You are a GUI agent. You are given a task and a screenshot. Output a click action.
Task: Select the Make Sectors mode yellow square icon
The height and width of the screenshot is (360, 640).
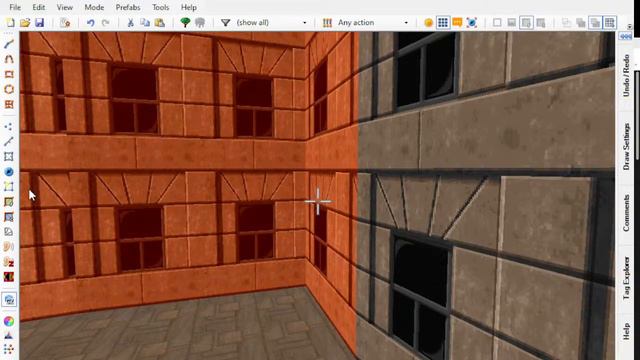coord(9,187)
